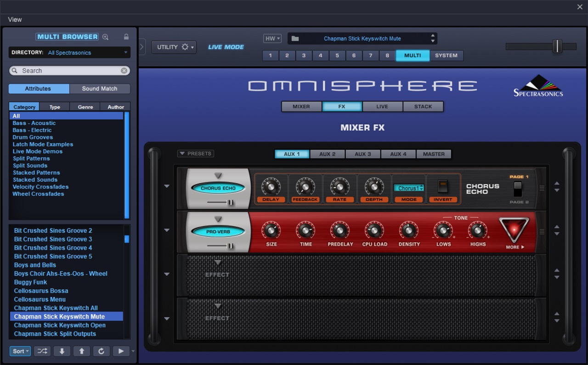
Task: Click the magnifier icon beside Multi Browser
Action: (105, 37)
